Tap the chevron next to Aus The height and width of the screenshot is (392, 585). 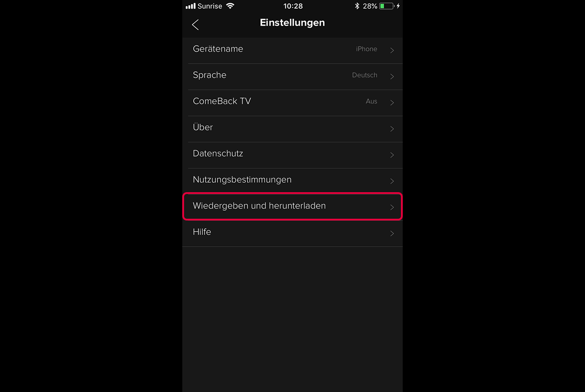pos(392,103)
